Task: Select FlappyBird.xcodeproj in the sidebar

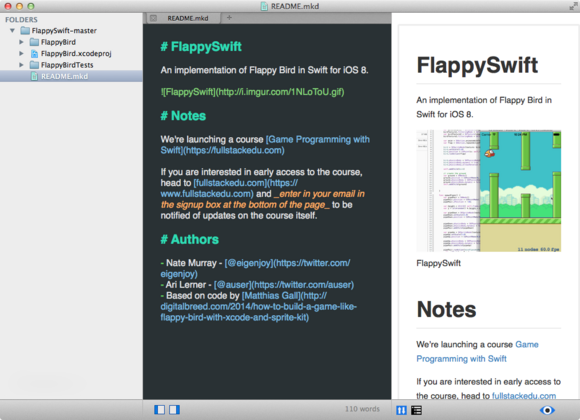Action: (76, 54)
